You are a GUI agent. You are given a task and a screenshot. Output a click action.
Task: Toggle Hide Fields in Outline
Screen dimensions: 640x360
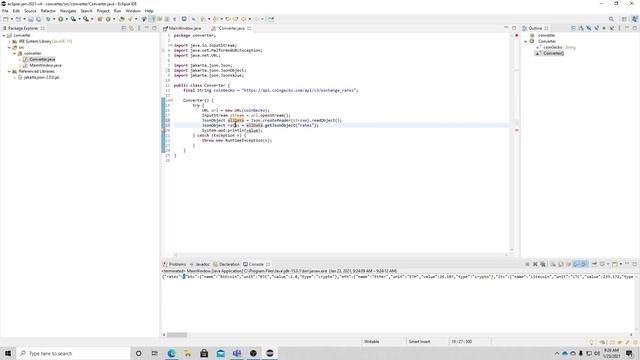click(589, 28)
